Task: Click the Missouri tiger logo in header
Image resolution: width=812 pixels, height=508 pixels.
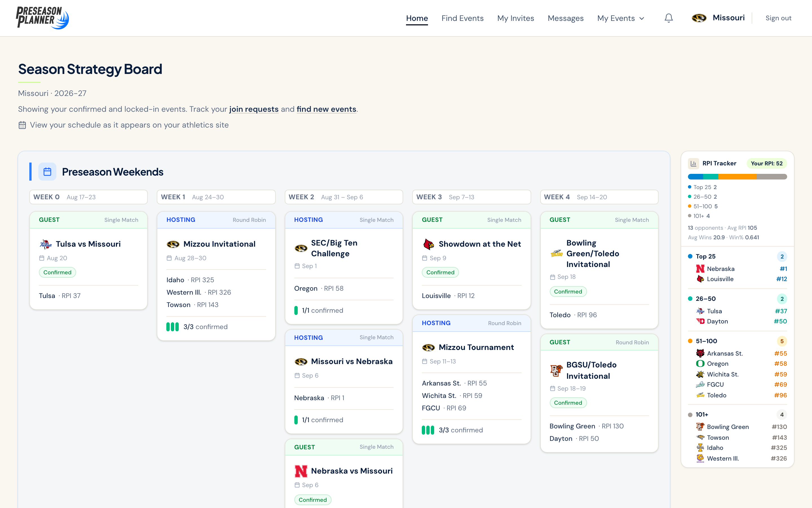Action: pyautogui.click(x=699, y=18)
